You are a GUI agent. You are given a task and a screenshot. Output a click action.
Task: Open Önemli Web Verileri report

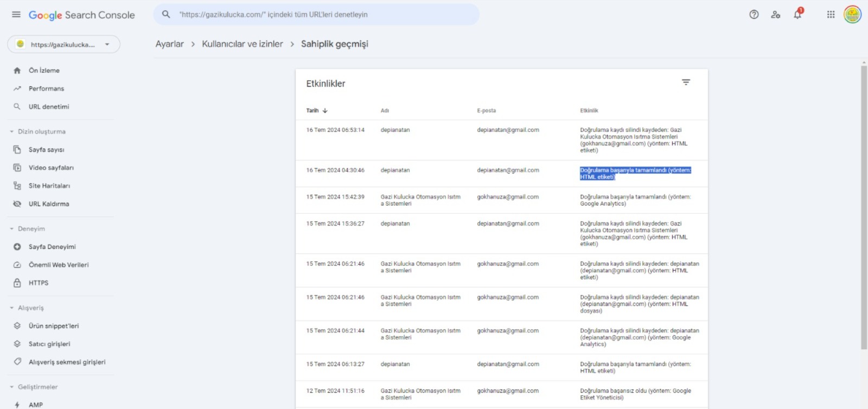[59, 265]
